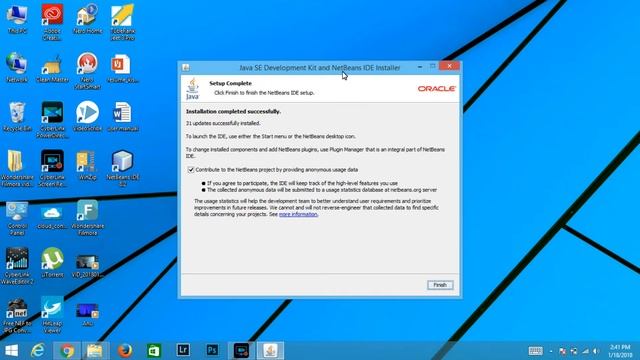Open the touch keyboard tray icon
Viewport: 640px width, 360px height.
(x=536, y=351)
